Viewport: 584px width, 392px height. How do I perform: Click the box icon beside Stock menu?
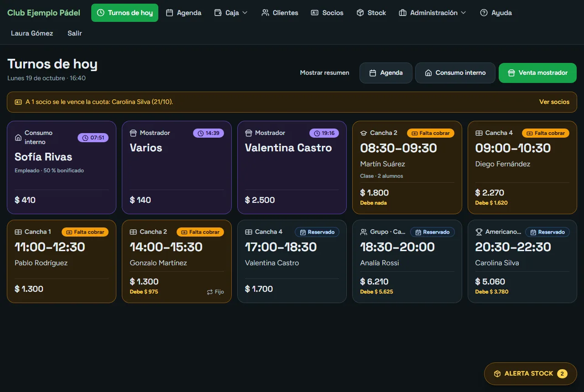pyautogui.click(x=360, y=13)
